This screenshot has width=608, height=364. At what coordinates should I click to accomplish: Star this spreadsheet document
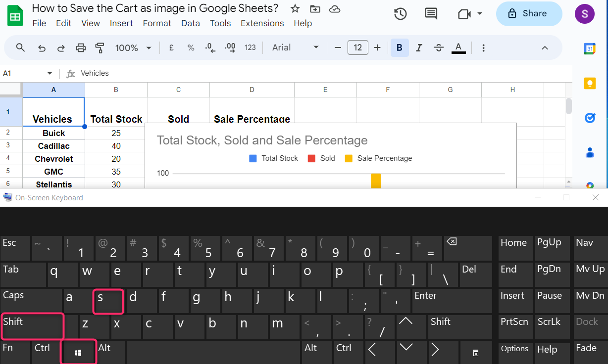295,9
